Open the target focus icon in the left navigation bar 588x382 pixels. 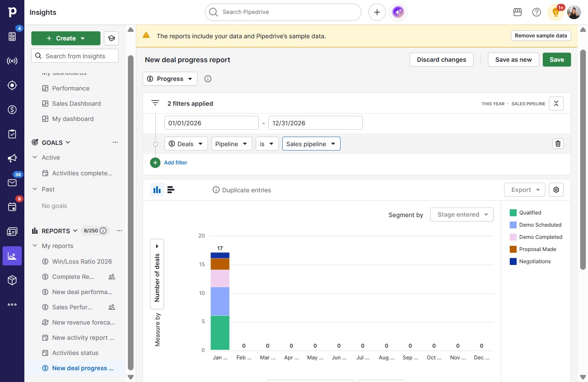[12, 85]
